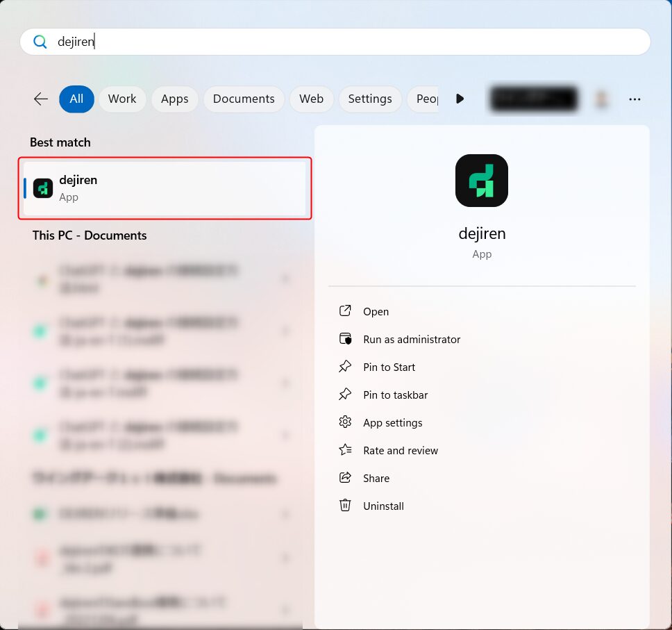Click the Uninstall trash can icon
The height and width of the screenshot is (630, 672).
pyautogui.click(x=345, y=505)
